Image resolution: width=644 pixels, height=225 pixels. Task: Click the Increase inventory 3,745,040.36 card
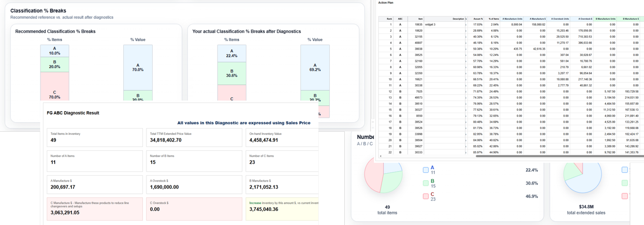pyautogui.click(x=282, y=209)
